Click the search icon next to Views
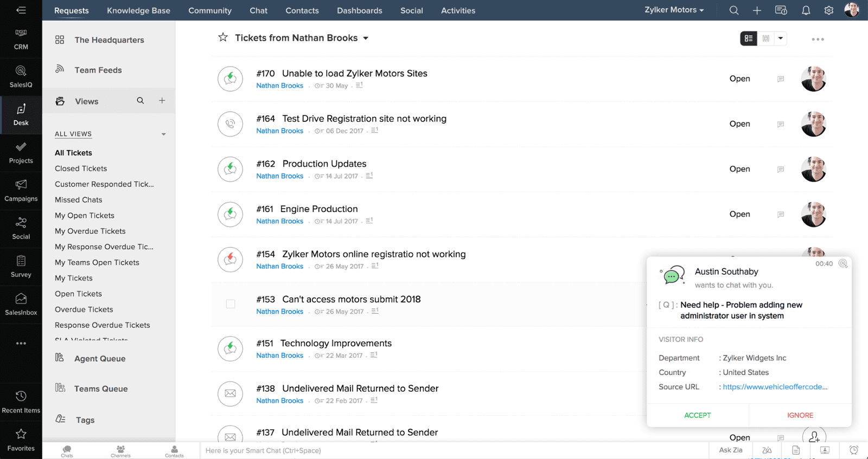Viewport: 868px width, 459px height. tap(141, 101)
